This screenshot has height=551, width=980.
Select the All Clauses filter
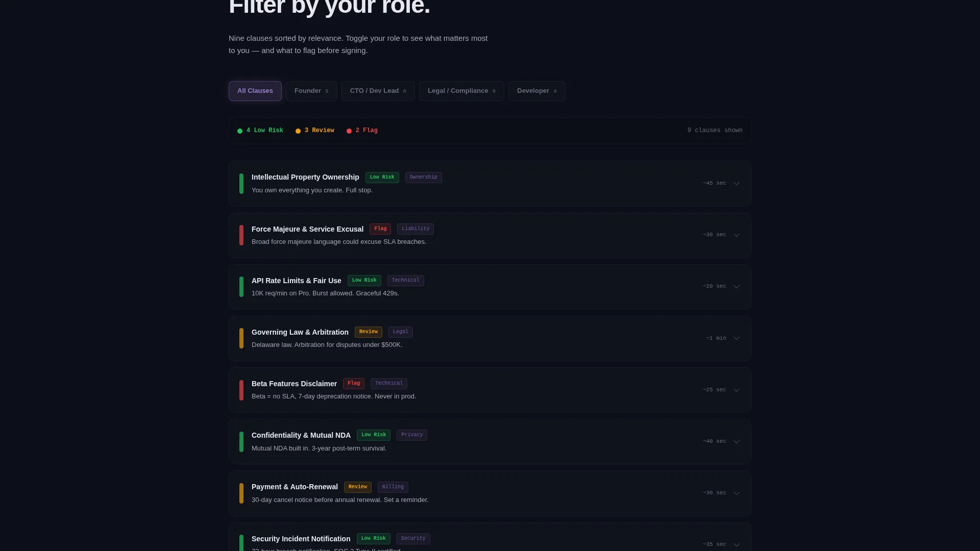click(x=255, y=91)
